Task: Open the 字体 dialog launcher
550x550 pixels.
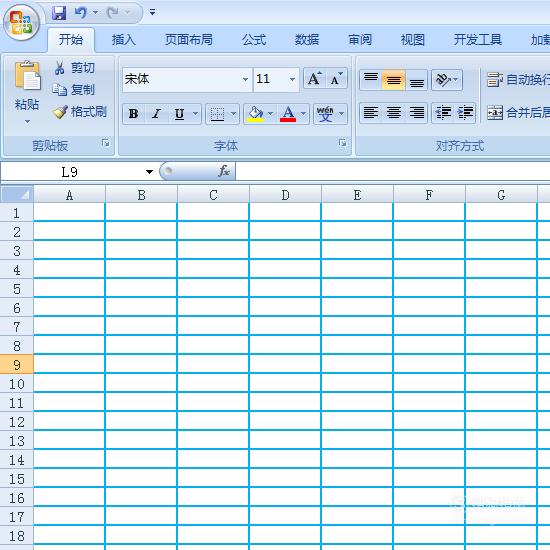Action: [343, 143]
